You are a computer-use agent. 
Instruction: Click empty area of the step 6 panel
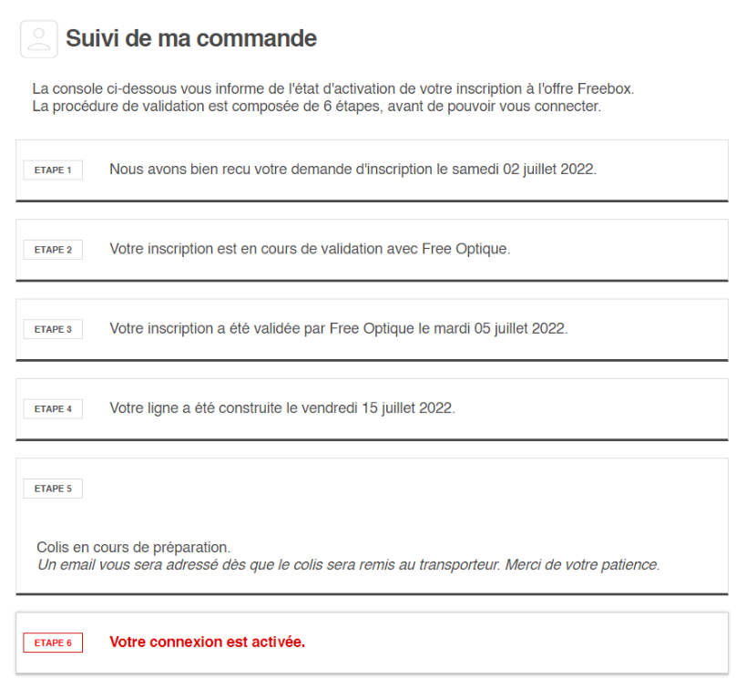coord(516,643)
